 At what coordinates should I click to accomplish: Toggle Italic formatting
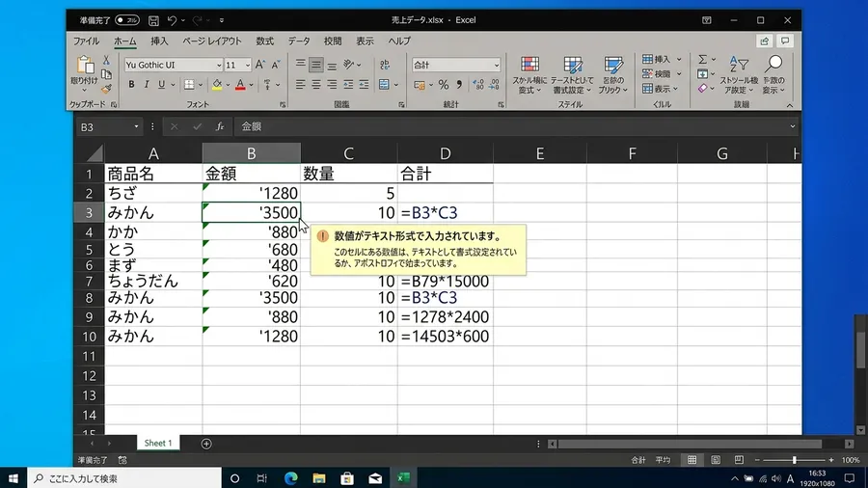[147, 85]
